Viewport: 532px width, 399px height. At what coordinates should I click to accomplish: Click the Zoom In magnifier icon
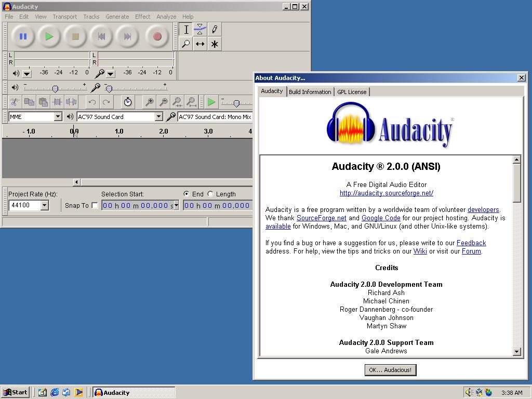click(x=149, y=102)
